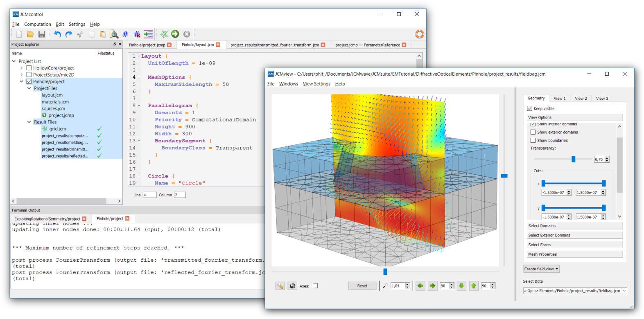Click the Line number input field
This screenshot has width=644, height=319.
[x=149, y=195]
